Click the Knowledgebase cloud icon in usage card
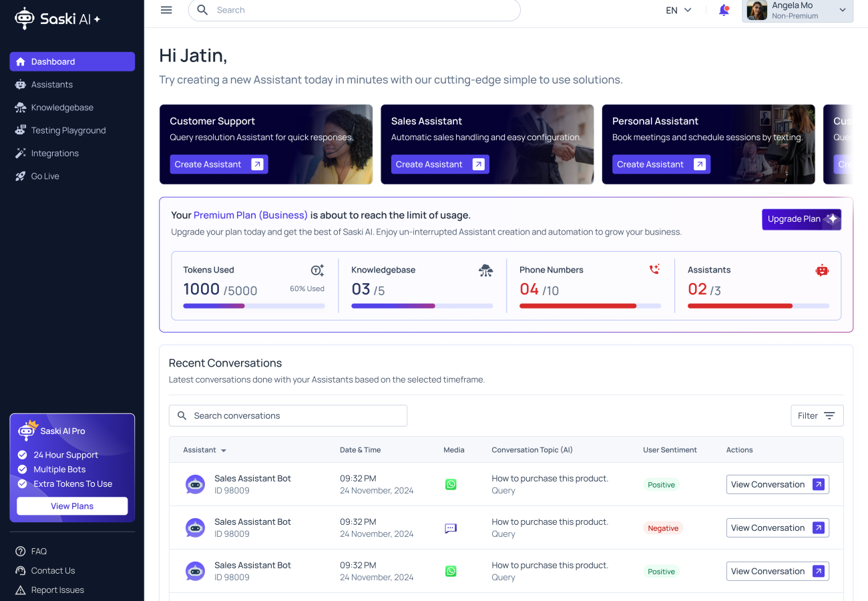 point(486,270)
